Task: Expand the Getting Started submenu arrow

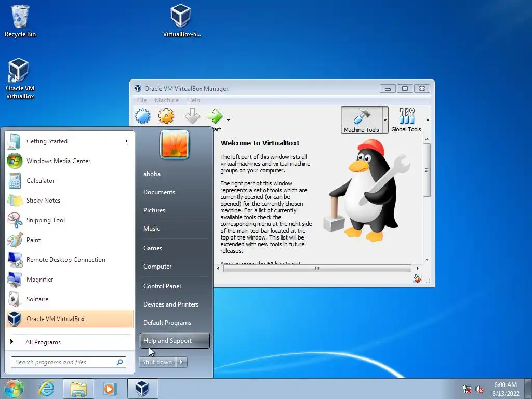Action: 127,141
